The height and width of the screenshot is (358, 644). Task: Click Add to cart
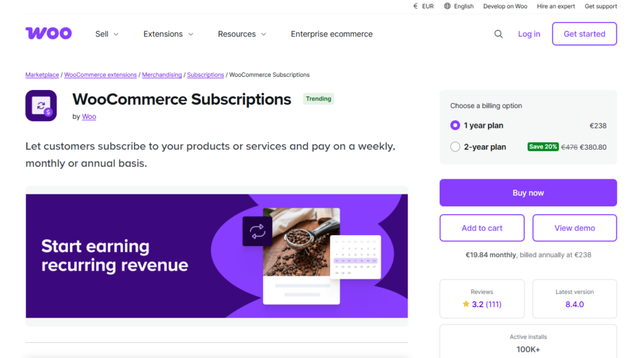[482, 228]
